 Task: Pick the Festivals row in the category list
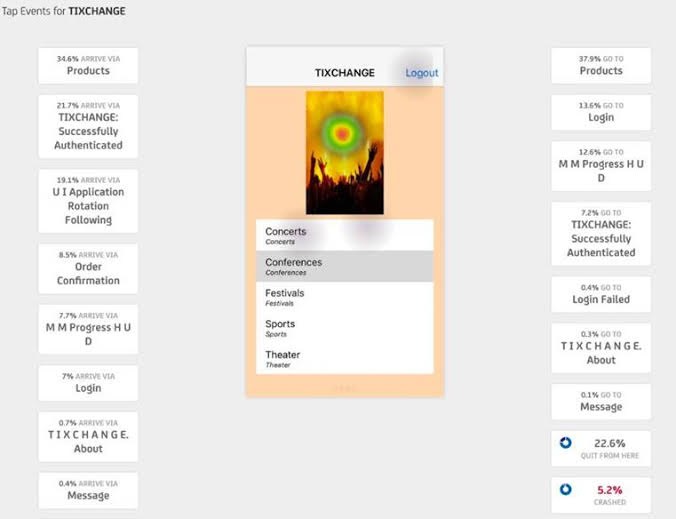click(344, 297)
